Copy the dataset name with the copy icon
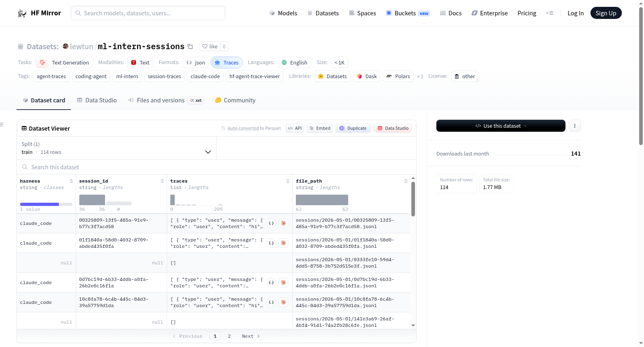This screenshot has width=644, height=347. pyautogui.click(x=190, y=46)
